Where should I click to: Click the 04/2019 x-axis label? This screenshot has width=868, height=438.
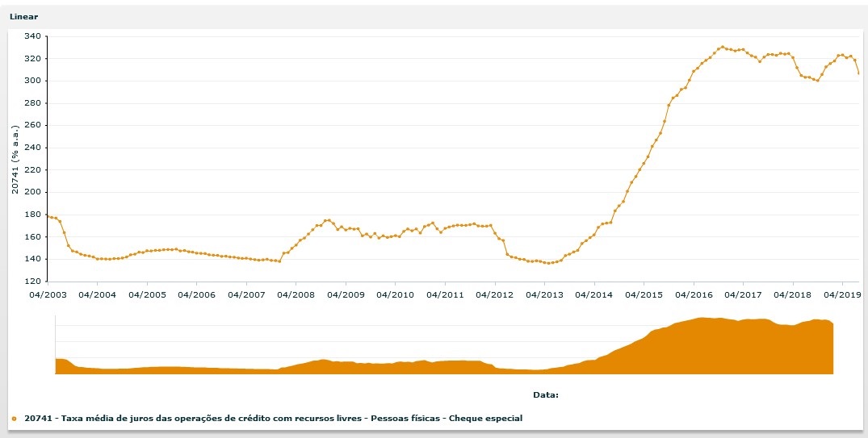[x=842, y=294]
